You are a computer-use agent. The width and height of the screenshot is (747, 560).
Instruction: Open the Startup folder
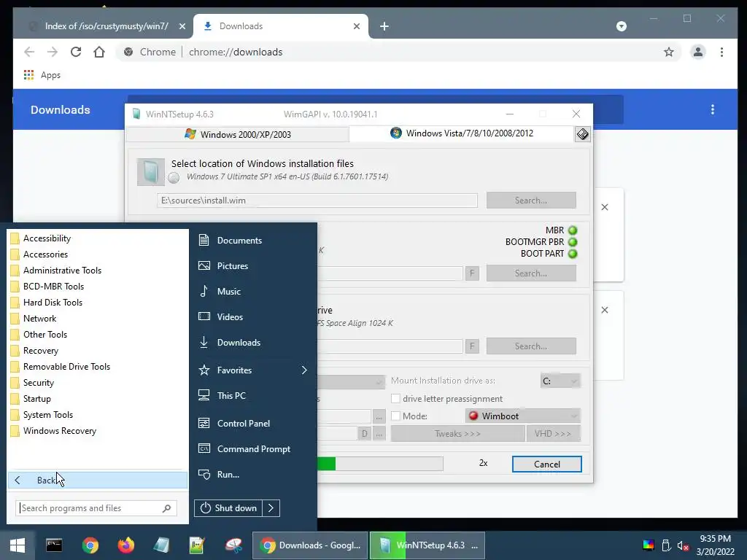tap(36, 399)
